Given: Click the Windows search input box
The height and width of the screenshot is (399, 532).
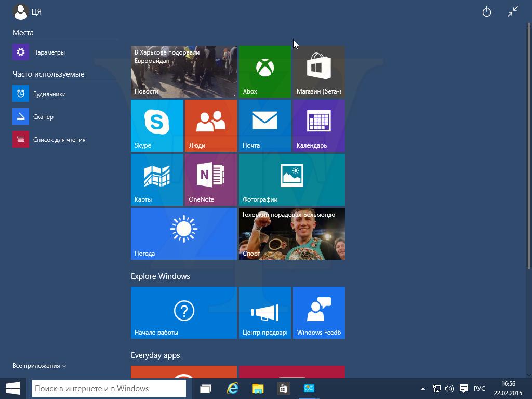Looking at the screenshot, I should point(109,389).
